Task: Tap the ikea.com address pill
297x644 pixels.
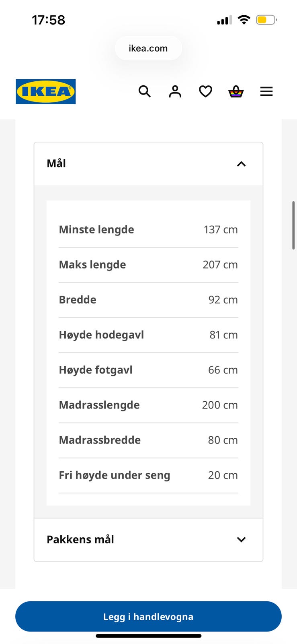Action: (148, 48)
